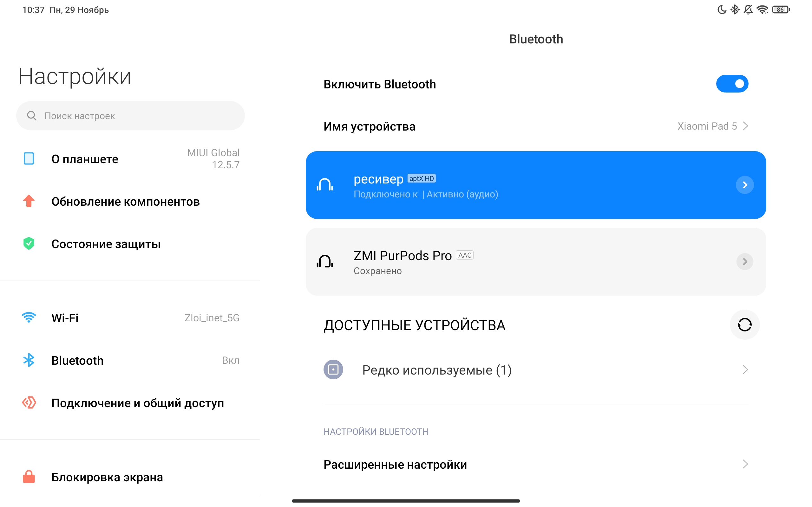The image size is (812, 507).
Task: Tap the home gesture bar at bottom
Action: pos(406,501)
